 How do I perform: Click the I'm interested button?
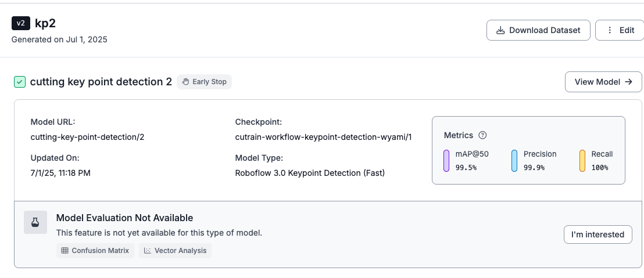(598, 234)
